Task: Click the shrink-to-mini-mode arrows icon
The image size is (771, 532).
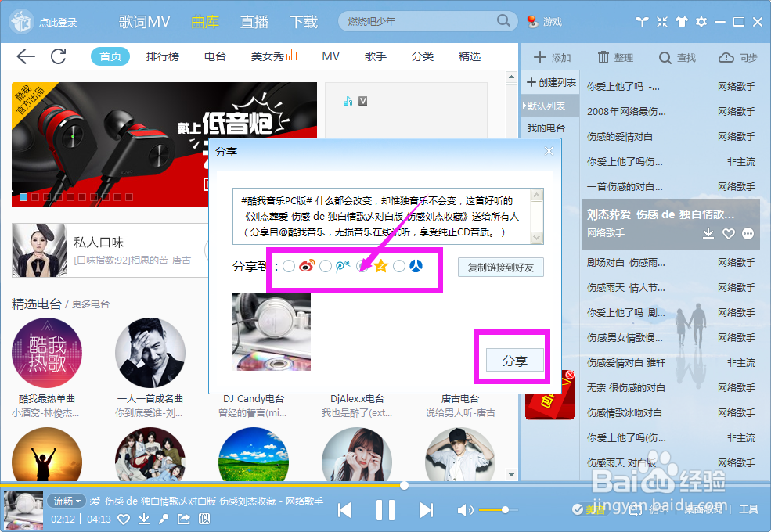Action: [x=662, y=22]
